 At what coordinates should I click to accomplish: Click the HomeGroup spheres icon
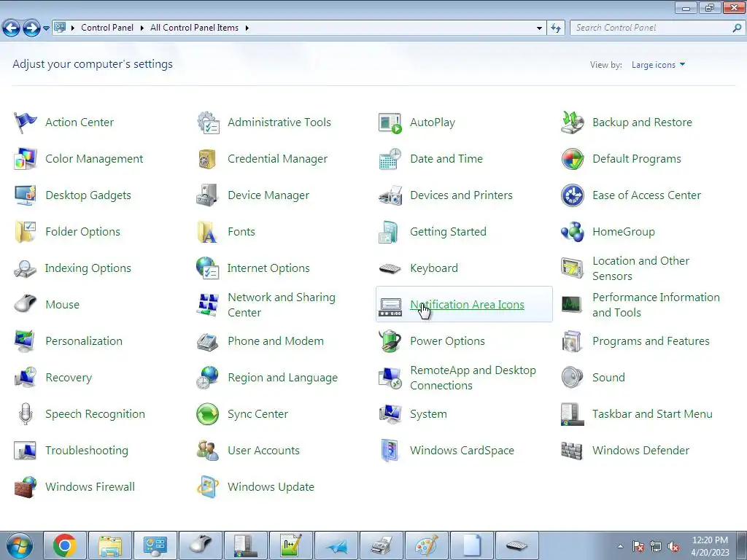click(x=572, y=232)
